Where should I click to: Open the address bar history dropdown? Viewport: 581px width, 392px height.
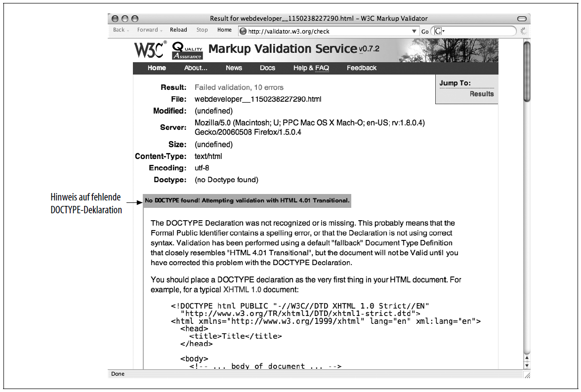point(414,32)
